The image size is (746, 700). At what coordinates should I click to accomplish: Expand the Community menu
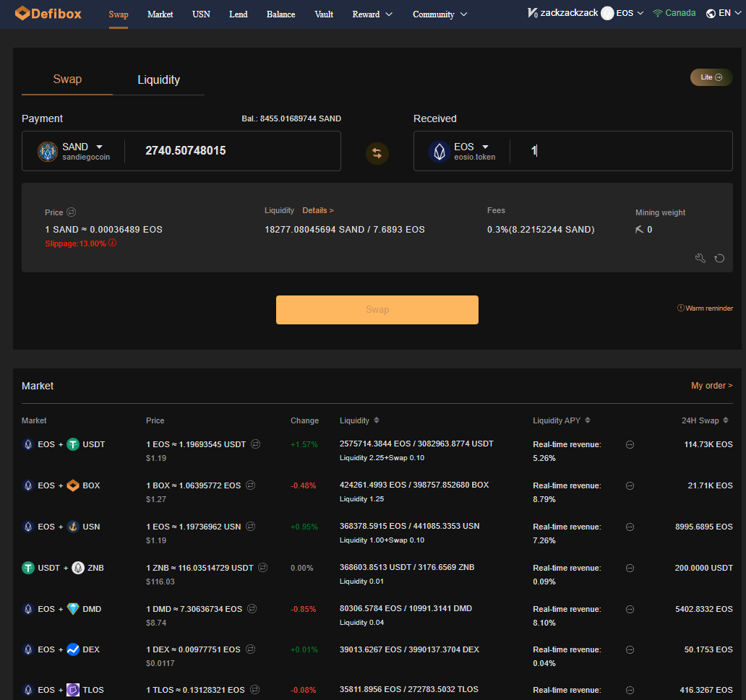coord(440,14)
